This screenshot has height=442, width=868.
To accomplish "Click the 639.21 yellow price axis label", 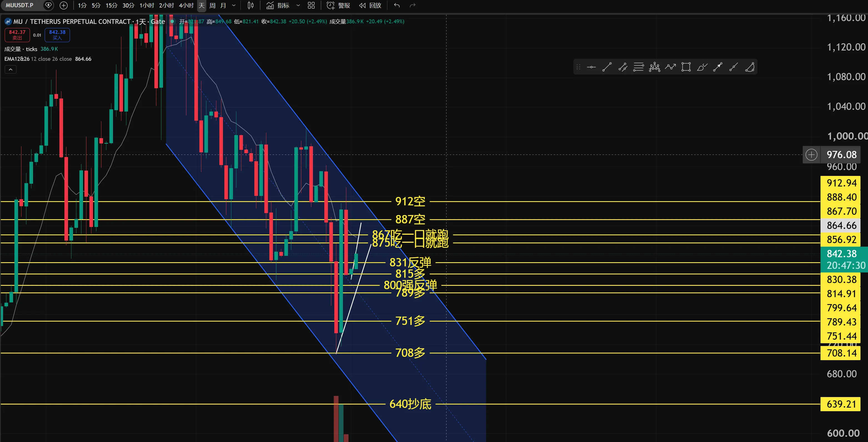I will [841, 404].
